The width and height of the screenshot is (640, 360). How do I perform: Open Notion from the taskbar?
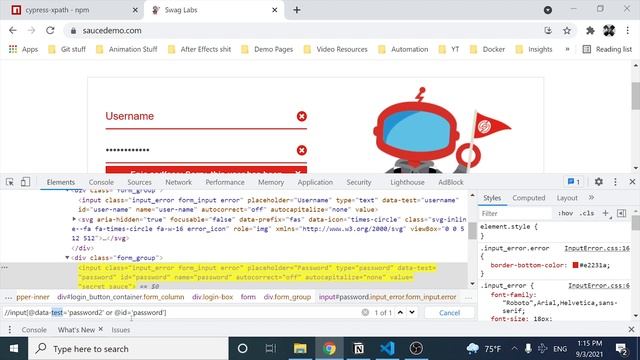point(358,349)
